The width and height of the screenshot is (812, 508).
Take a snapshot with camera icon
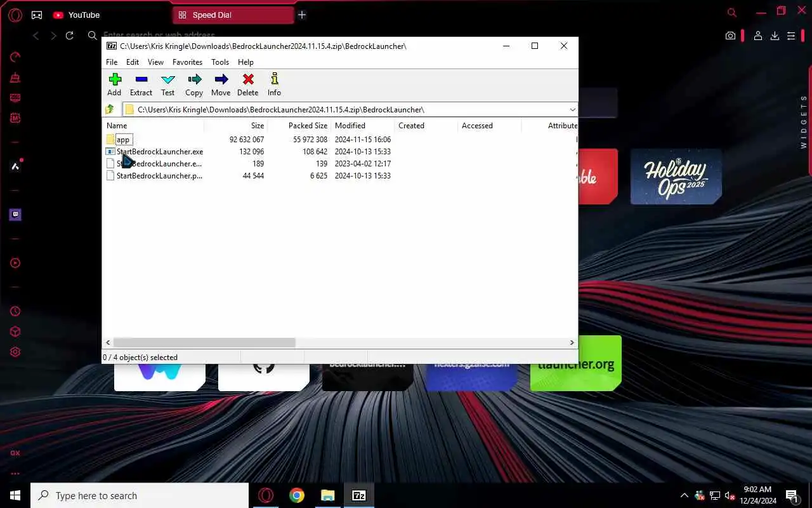point(731,36)
